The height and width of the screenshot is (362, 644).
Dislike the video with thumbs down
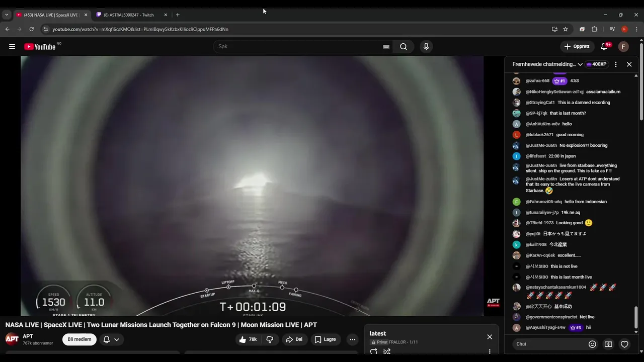point(270,339)
